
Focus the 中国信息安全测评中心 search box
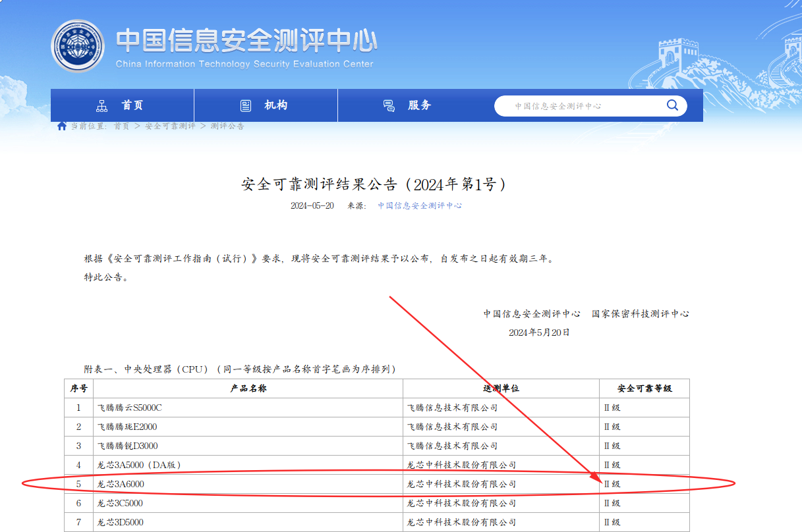click(x=590, y=106)
